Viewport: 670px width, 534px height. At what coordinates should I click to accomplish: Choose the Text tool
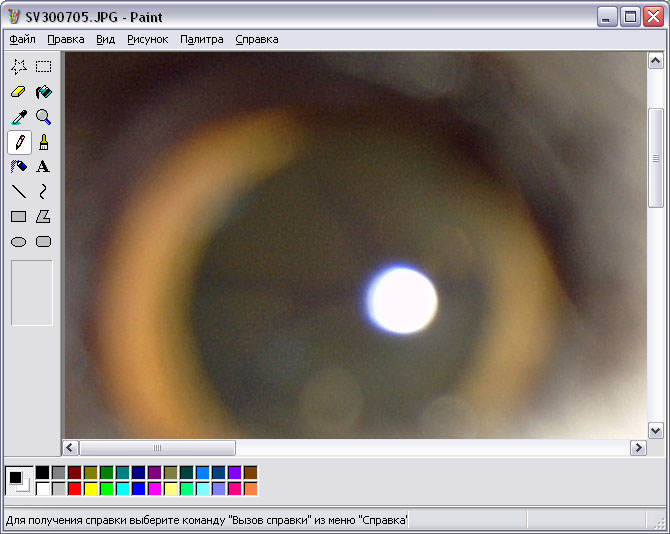point(43,167)
